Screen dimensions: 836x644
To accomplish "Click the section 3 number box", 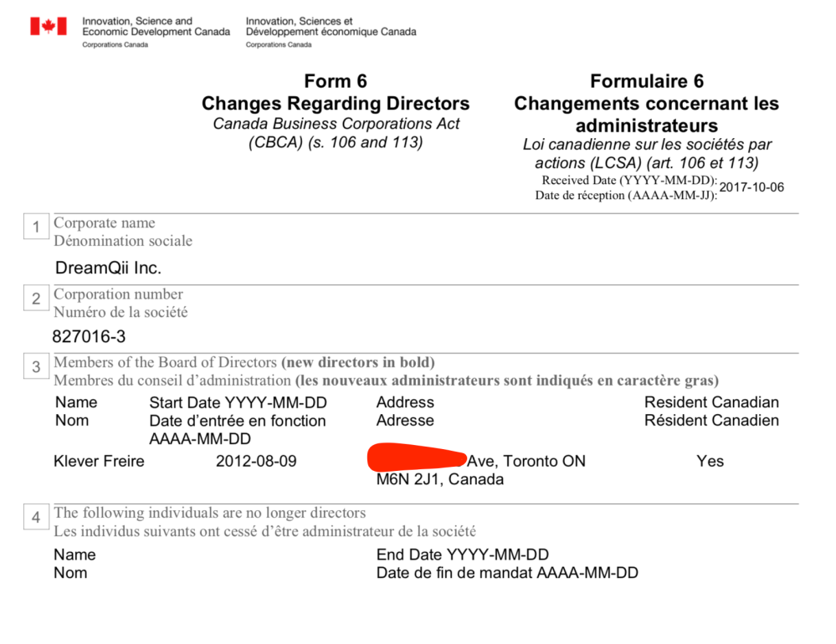I will tap(36, 366).
